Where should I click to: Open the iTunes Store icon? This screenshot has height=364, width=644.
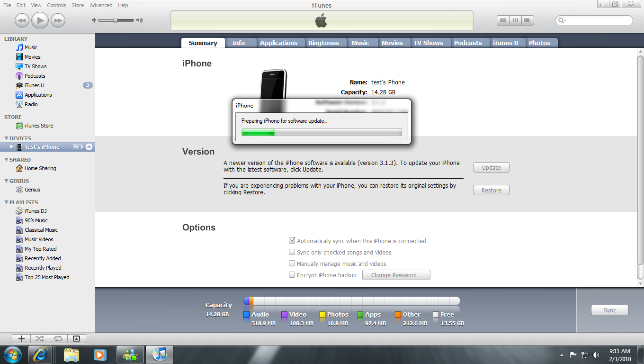(19, 126)
